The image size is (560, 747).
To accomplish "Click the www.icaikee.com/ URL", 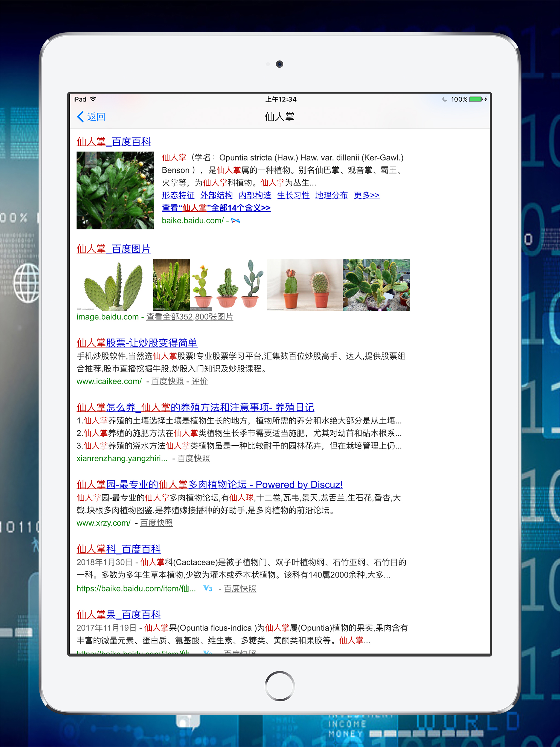I will pyautogui.click(x=109, y=381).
